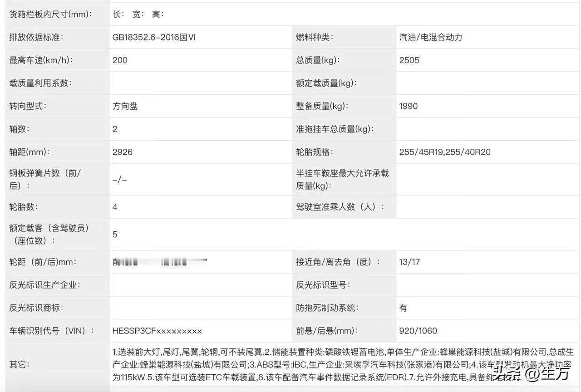The image size is (581, 392).
Task: Click the label "轴距(mm):"
Action: pos(30,152)
